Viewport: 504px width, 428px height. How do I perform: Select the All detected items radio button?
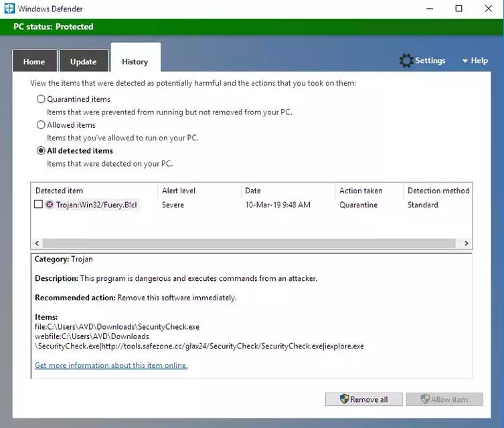click(x=41, y=150)
